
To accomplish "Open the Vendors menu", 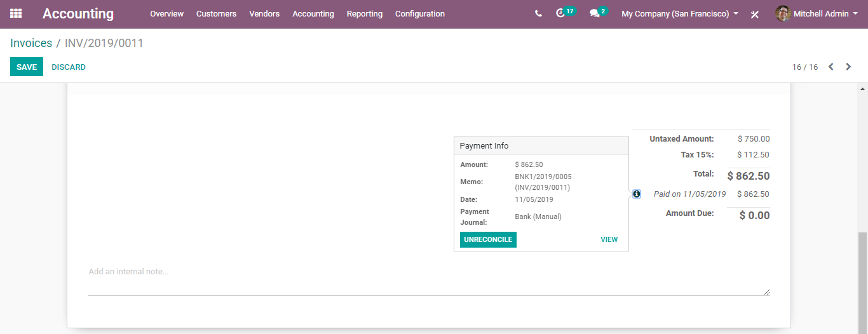I will click(x=264, y=13).
